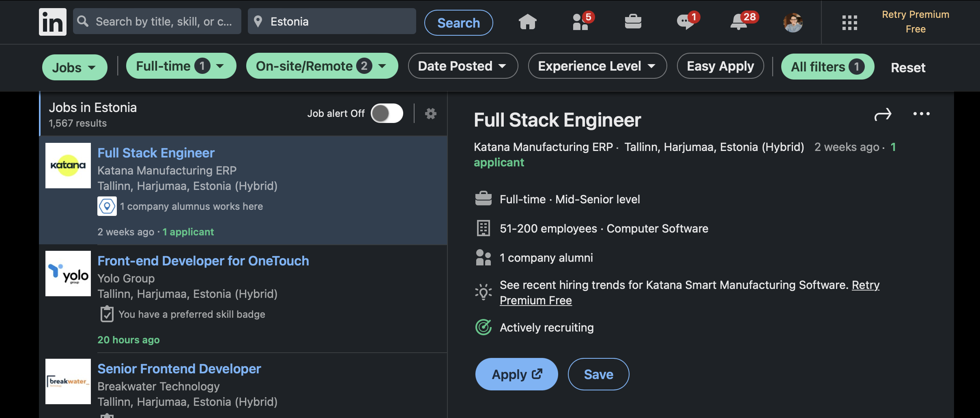Open the LinkedIn home icon
The width and height of the screenshot is (980, 418).
[x=527, y=22]
